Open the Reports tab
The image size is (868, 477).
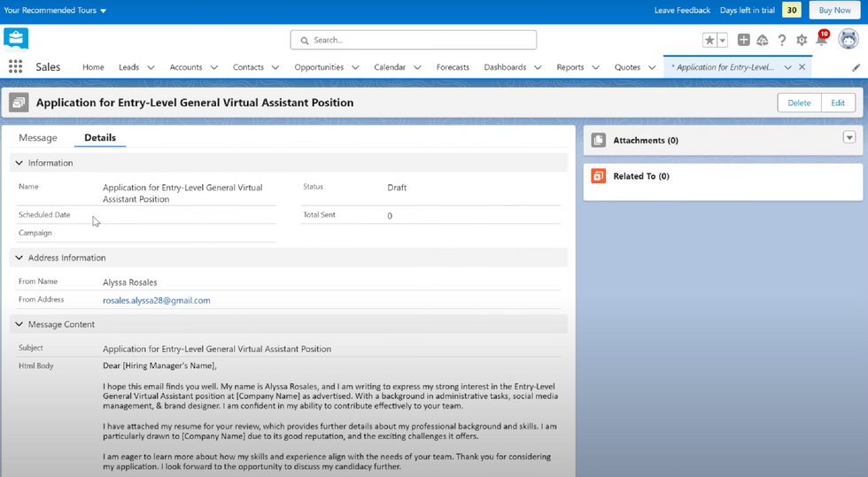(570, 67)
